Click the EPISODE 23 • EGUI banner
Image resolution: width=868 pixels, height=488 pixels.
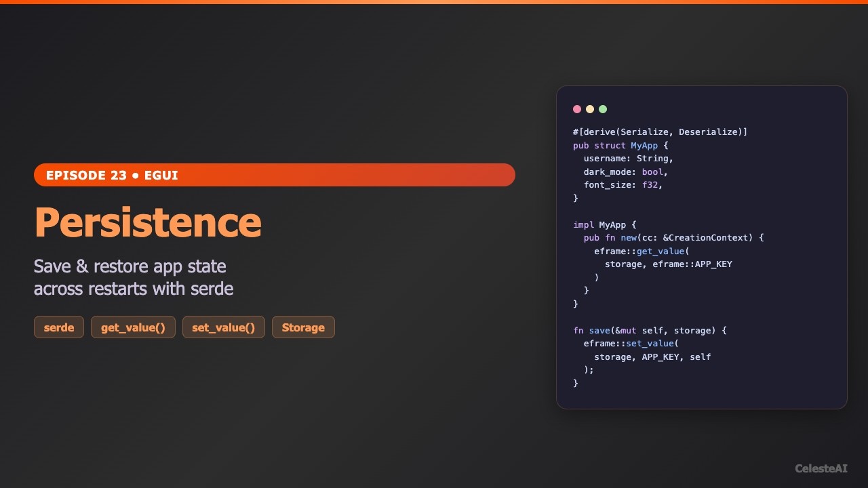click(x=275, y=175)
